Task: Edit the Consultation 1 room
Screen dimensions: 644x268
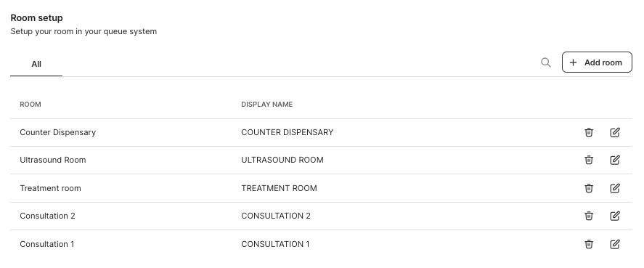Action: click(x=615, y=244)
